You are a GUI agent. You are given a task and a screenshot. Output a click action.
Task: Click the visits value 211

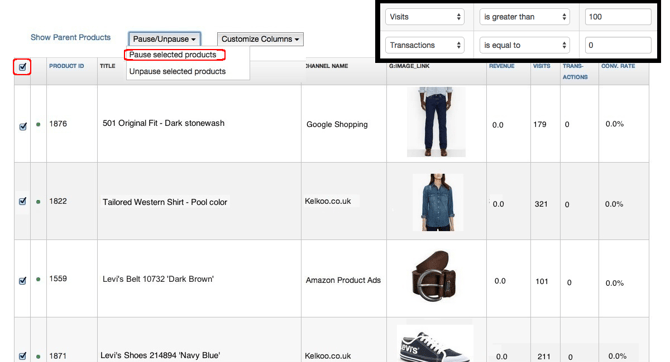544,356
